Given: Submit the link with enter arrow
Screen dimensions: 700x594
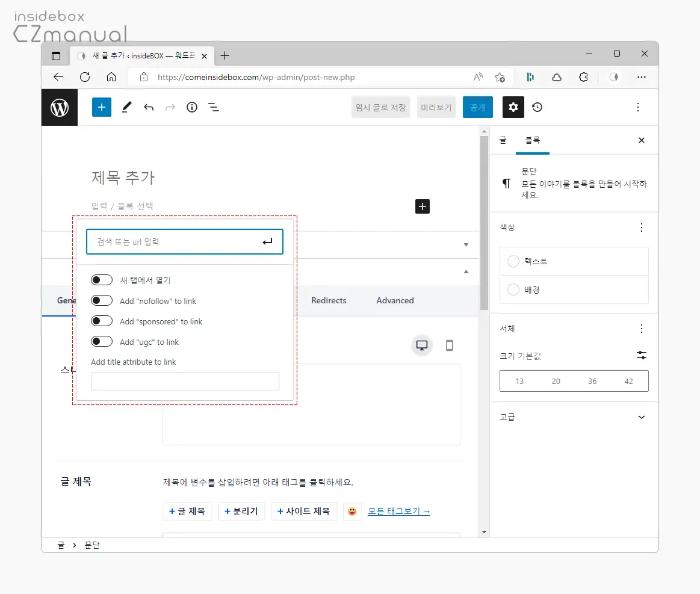Looking at the screenshot, I should coord(267,241).
